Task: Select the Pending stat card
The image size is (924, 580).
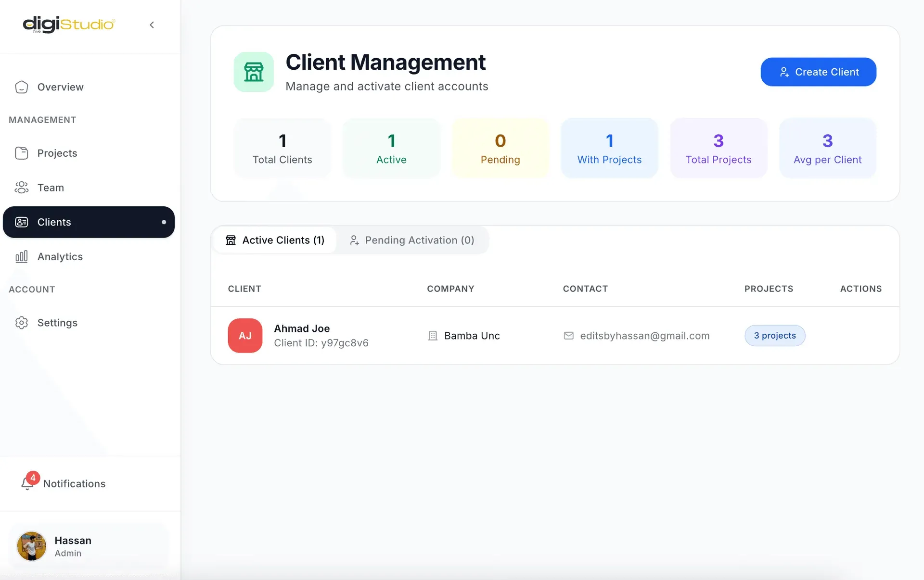Action: pyautogui.click(x=500, y=148)
